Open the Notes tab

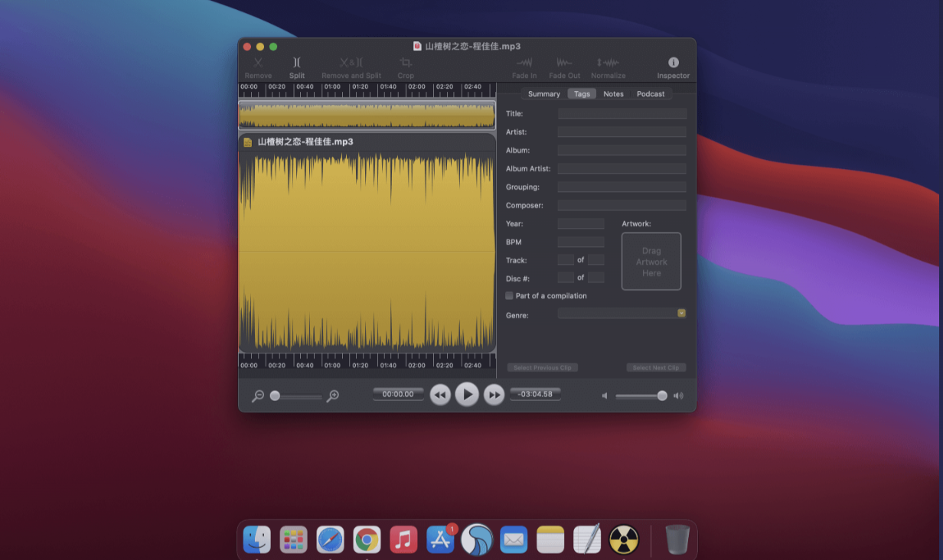(613, 93)
